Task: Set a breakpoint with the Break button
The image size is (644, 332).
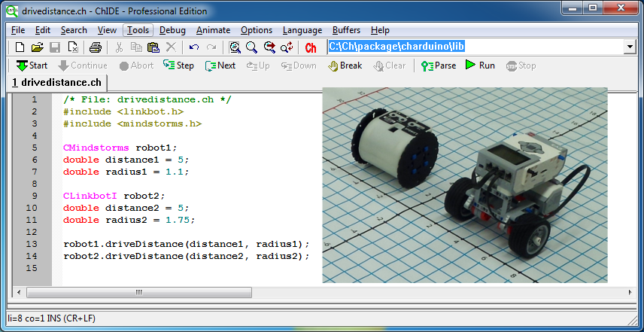Action: pyautogui.click(x=345, y=65)
